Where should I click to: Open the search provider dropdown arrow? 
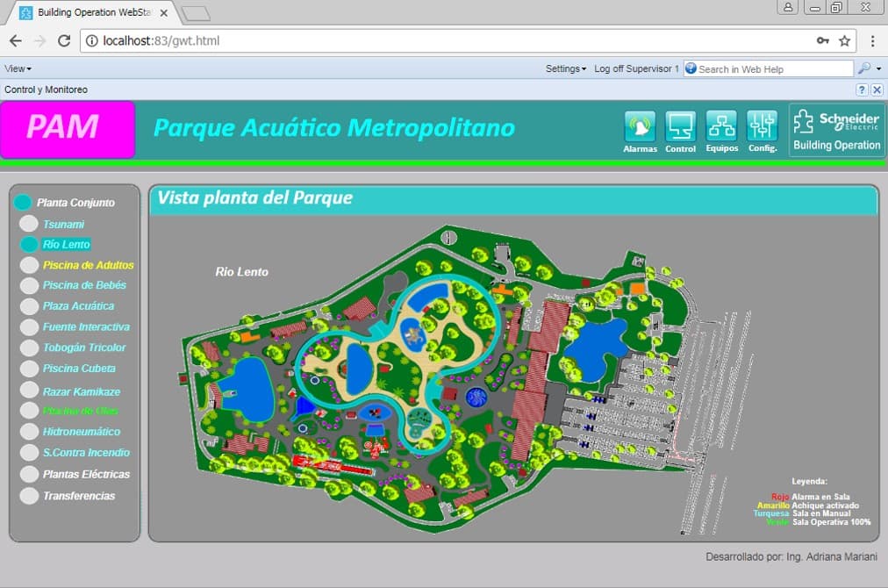pos(877,68)
